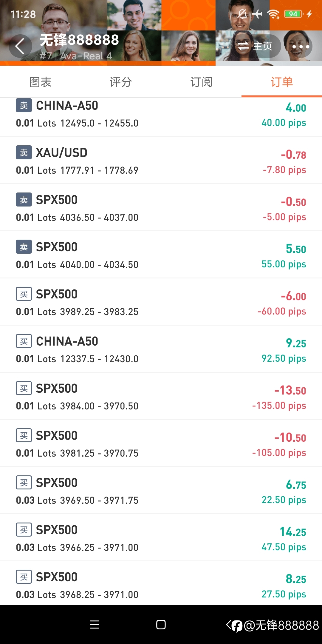322x644 pixels.
Task: Tap the Android recent-apps menu icon
Action: click(95, 624)
